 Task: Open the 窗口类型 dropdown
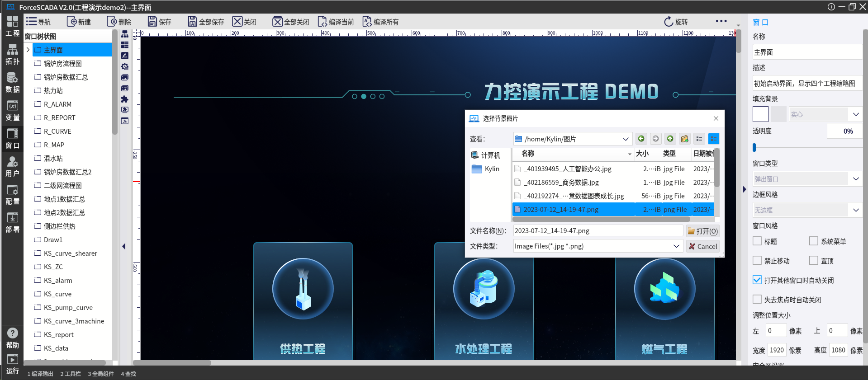pos(855,179)
